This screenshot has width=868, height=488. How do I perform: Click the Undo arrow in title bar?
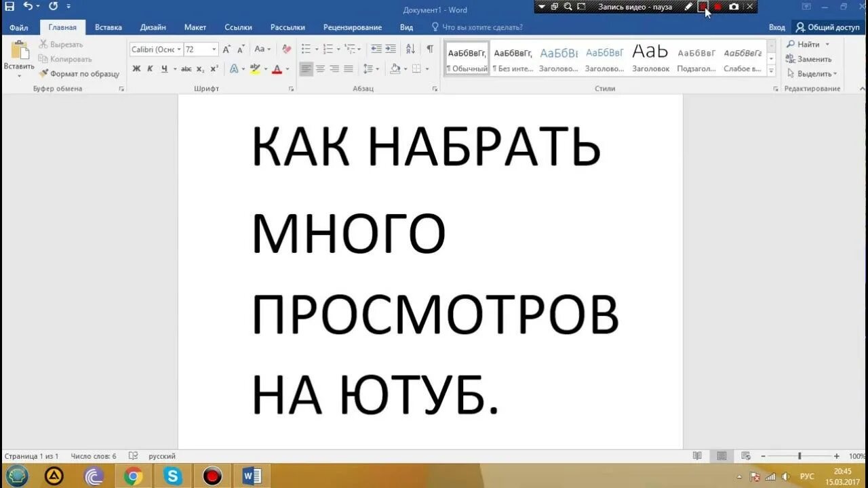click(x=28, y=6)
